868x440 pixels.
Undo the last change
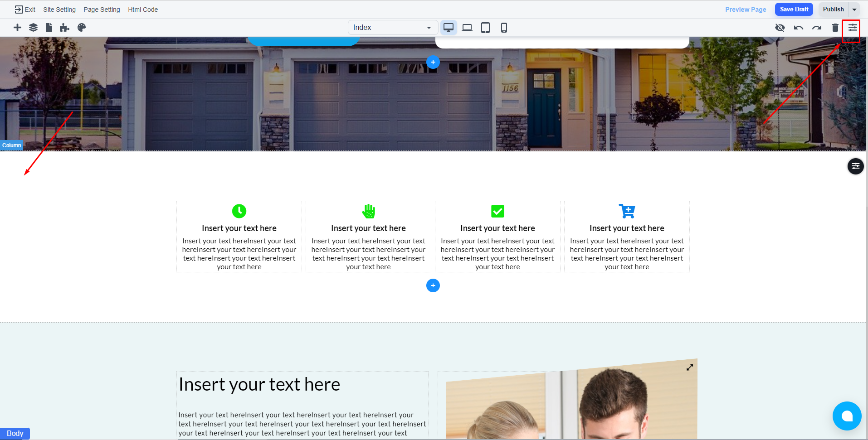point(798,28)
